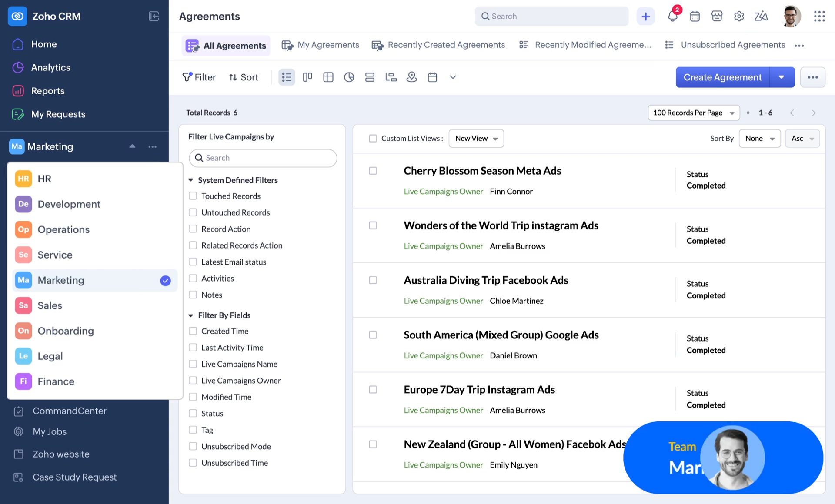Open the chart view icon
This screenshot has height=504, width=835.
349,77
